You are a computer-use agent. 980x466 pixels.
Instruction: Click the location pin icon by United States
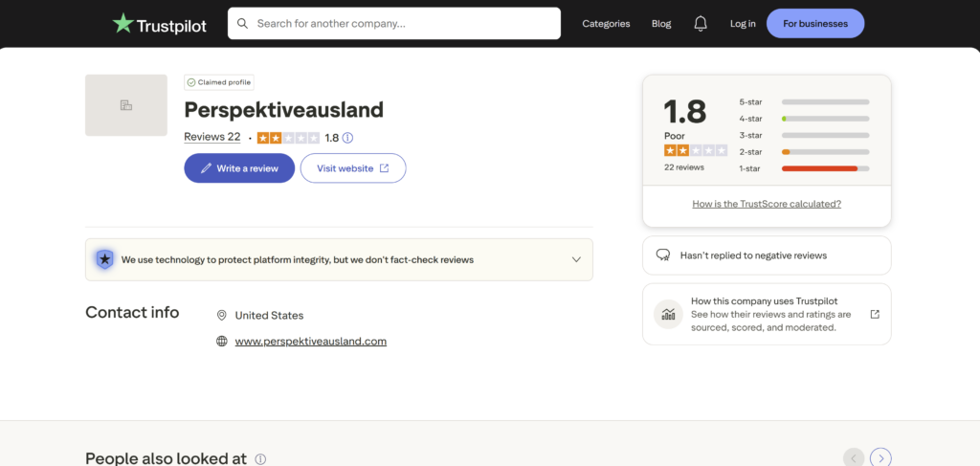point(221,316)
